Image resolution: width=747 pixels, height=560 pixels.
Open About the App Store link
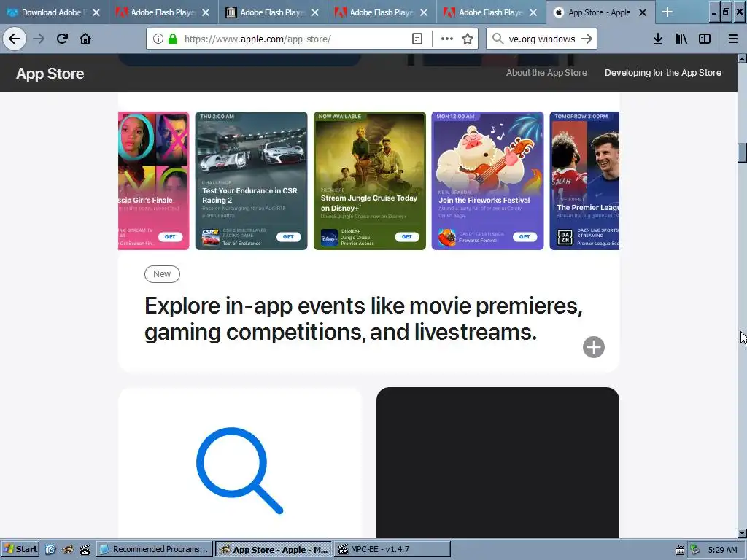(x=546, y=73)
